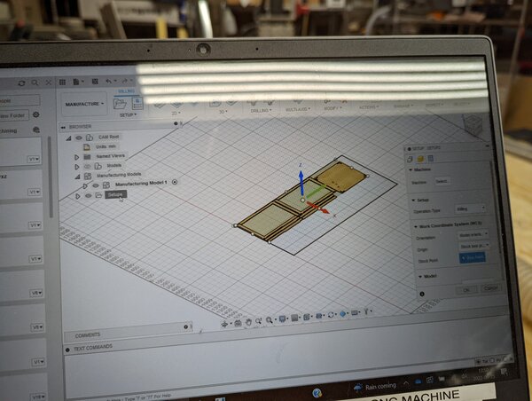Viewport: 532px width, 401px height.
Task: Click the red X axis arrow
Action: point(318,208)
